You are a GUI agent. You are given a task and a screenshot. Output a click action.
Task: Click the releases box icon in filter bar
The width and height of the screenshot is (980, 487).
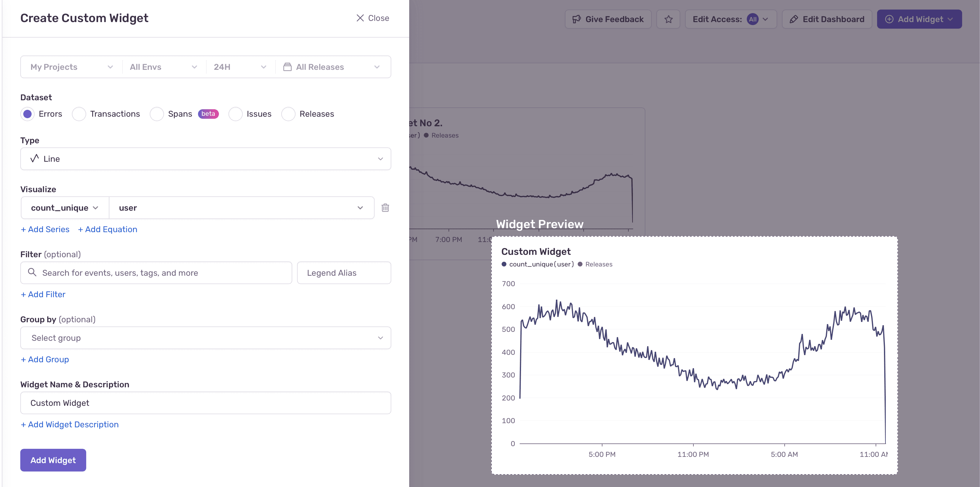click(x=287, y=67)
